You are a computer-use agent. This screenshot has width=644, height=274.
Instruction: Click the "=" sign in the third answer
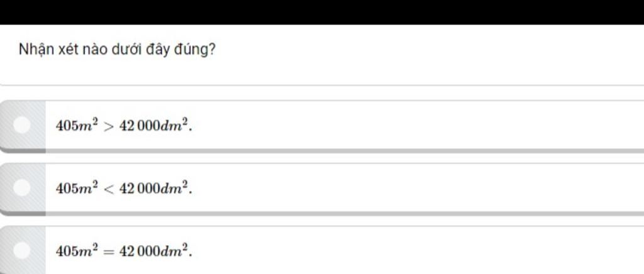click(108, 251)
